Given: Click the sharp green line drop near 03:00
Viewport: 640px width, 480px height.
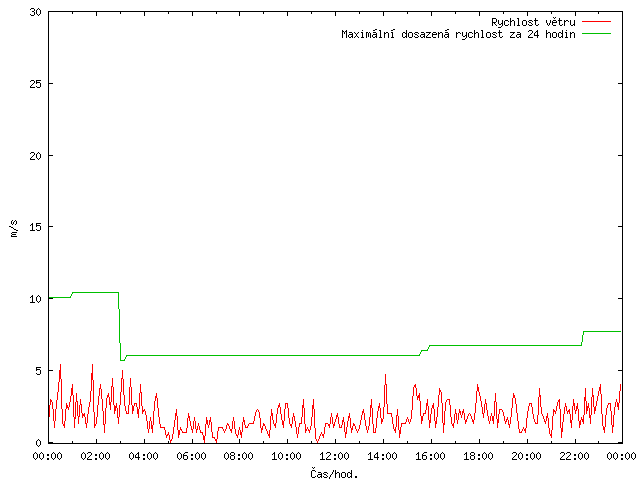Looking at the screenshot, I should pyautogui.click(x=120, y=327).
